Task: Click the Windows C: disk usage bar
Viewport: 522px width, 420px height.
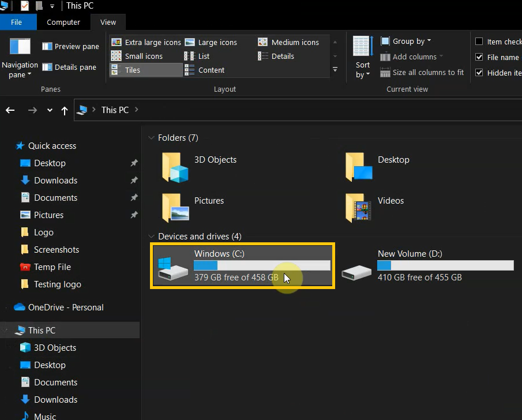Action: 262,265
